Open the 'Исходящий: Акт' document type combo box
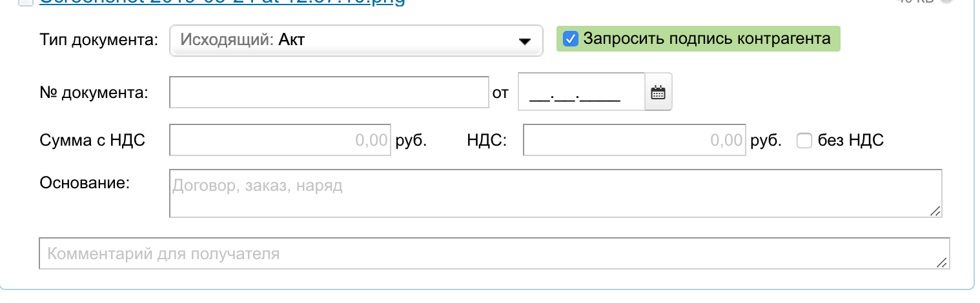The height and width of the screenshot is (303, 980). pos(356,40)
